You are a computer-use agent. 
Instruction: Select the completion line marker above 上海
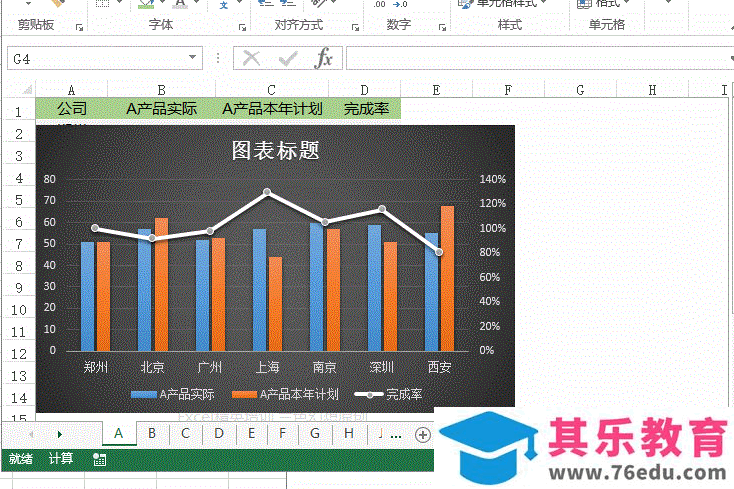pos(267,192)
